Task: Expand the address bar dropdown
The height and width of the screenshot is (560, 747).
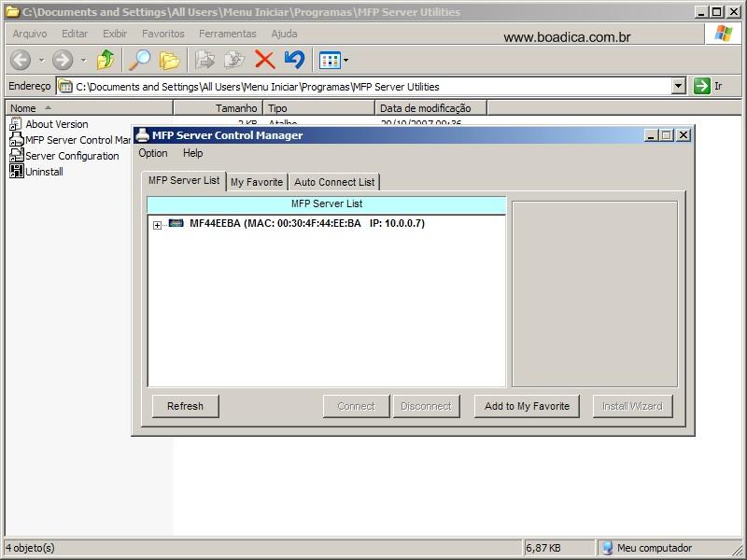Action: pos(679,86)
